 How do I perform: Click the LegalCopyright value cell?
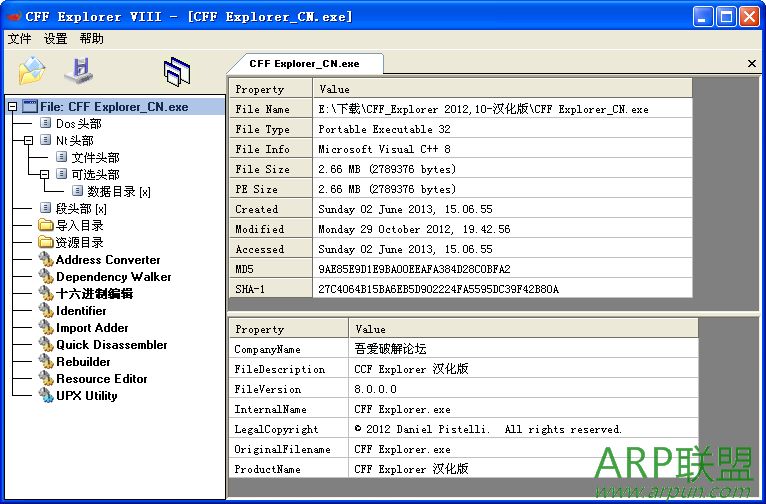(x=524, y=429)
